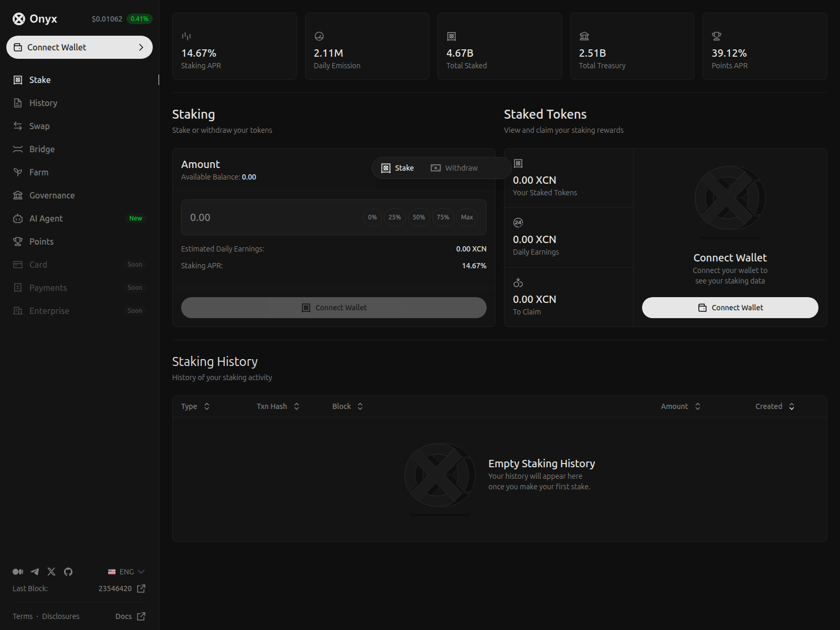
Task: Expand the ENG language dropdown
Action: tap(126, 572)
